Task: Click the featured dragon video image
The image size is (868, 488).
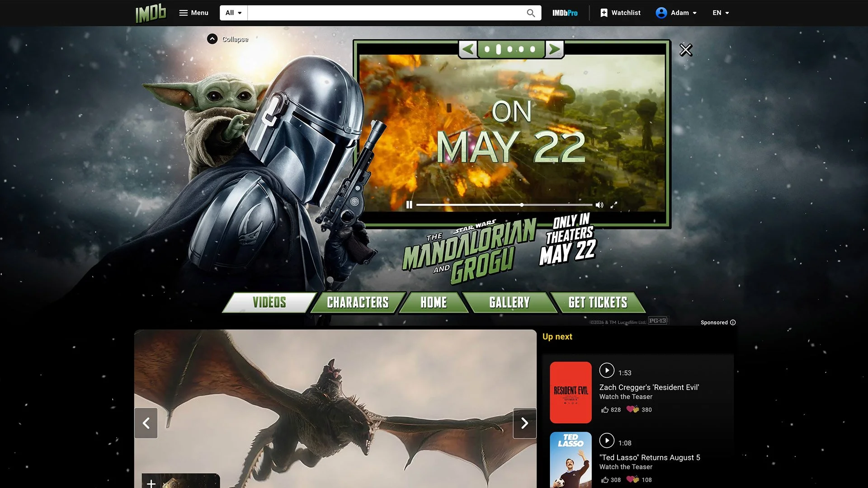Action: [335, 408]
